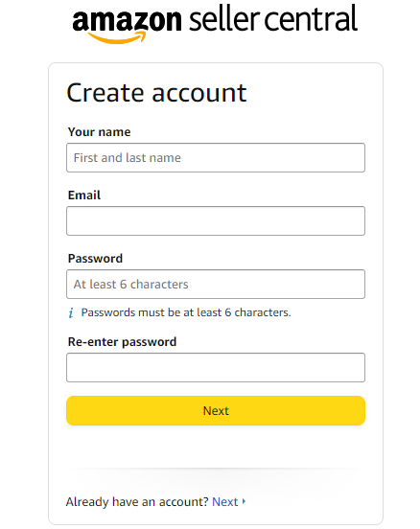Open the blue Next sign-in link
420x529 pixels.
point(224,501)
